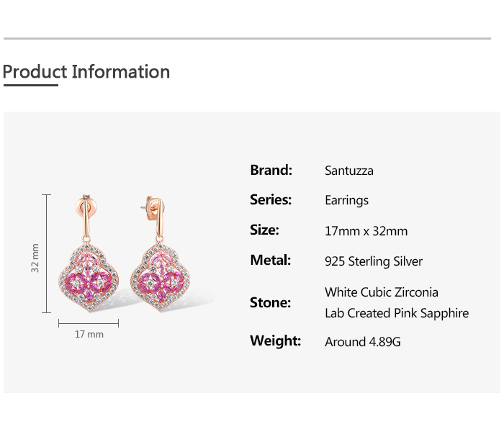The image size is (504, 429).
Task: Click the Around 4.89G weight value
Action: [x=363, y=342]
